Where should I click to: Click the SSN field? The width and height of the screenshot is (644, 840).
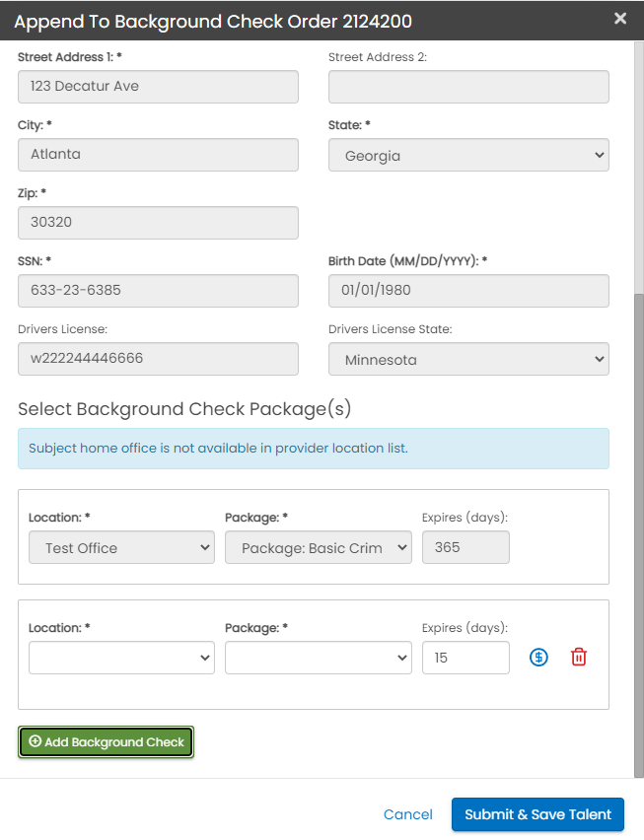click(x=158, y=291)
